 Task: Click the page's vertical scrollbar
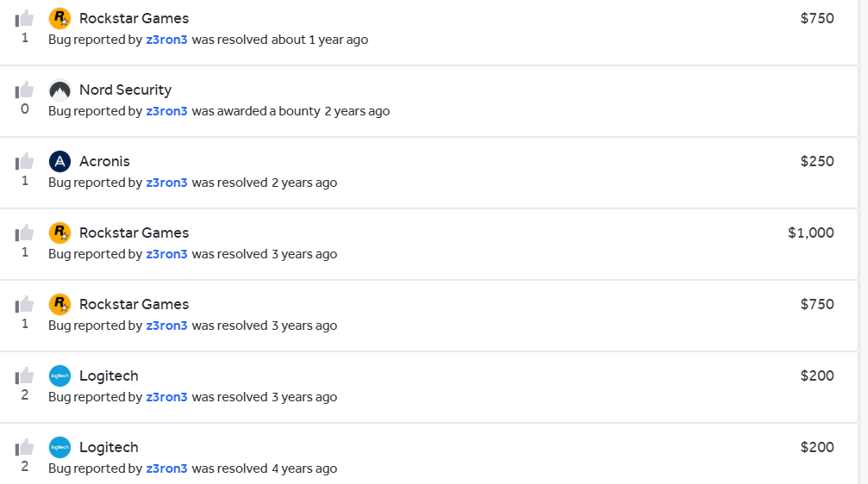point(863,242)
